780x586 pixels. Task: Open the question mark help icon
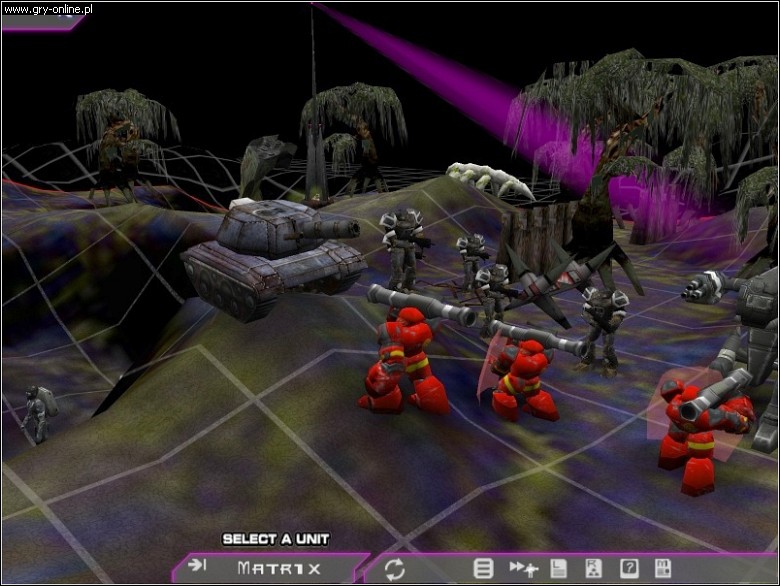point(629,569)
